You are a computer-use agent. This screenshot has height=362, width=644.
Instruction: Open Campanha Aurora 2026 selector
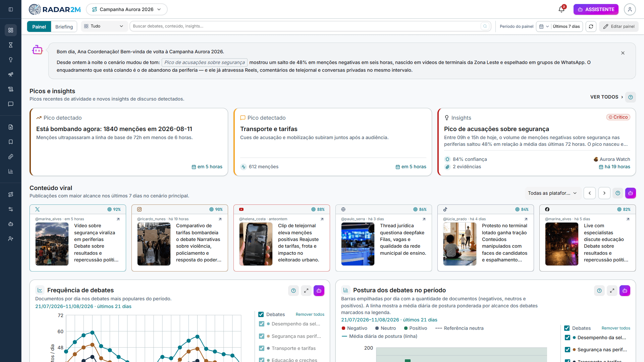[127, 9]
